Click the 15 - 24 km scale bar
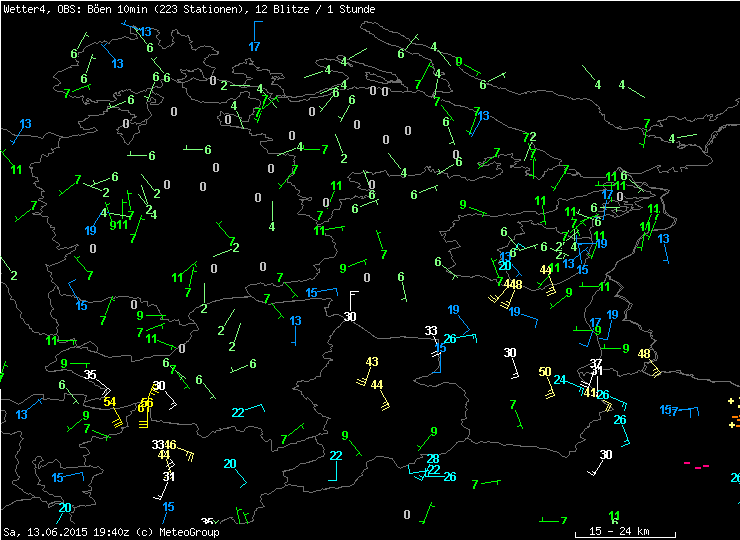This screenshot has height=540, width=740. pos(619,531)
